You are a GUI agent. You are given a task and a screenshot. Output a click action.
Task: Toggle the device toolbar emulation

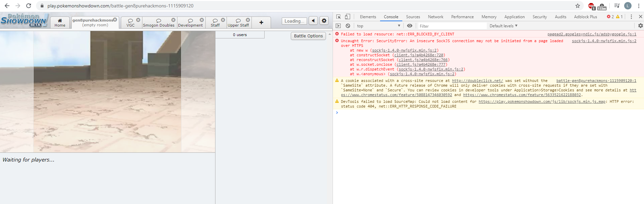348,17
